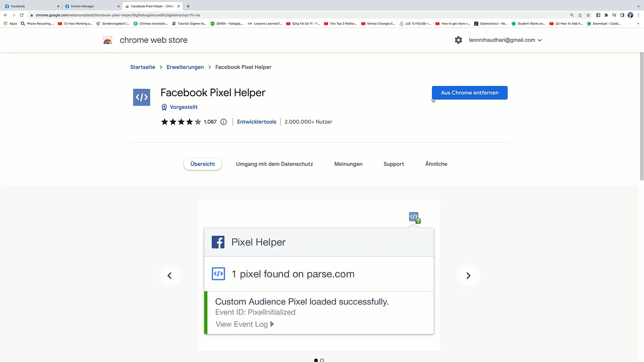Viewport: 644px width, 362px height.
Task: Click the Facebook Pixel Helper extension logo
Action: click(142, 97)
